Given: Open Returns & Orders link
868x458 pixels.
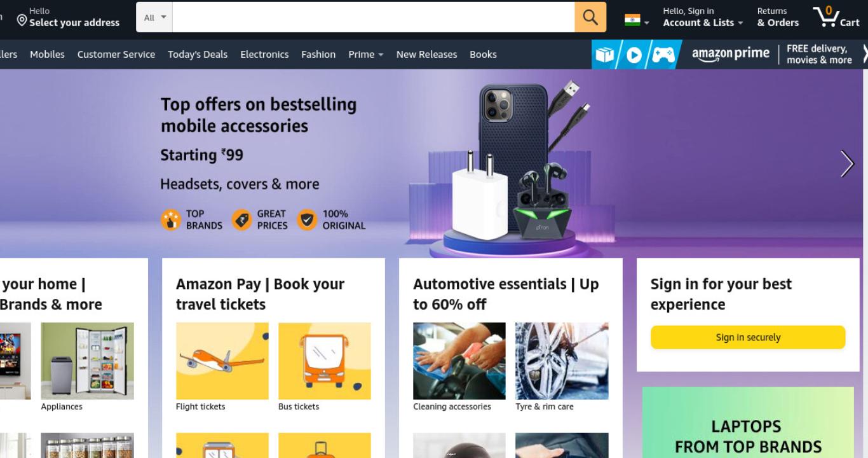Looking at the screenshot, I should pyautogui.click(x=778, y=17).
